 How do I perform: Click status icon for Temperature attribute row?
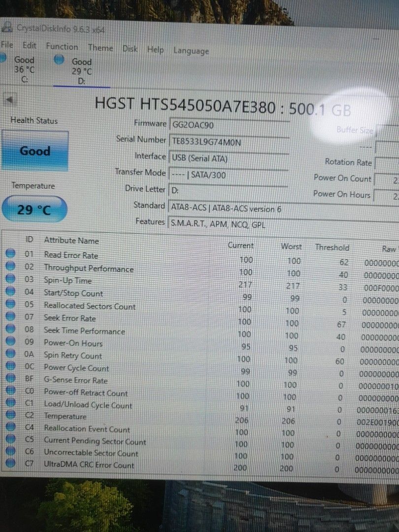point(10,415)
